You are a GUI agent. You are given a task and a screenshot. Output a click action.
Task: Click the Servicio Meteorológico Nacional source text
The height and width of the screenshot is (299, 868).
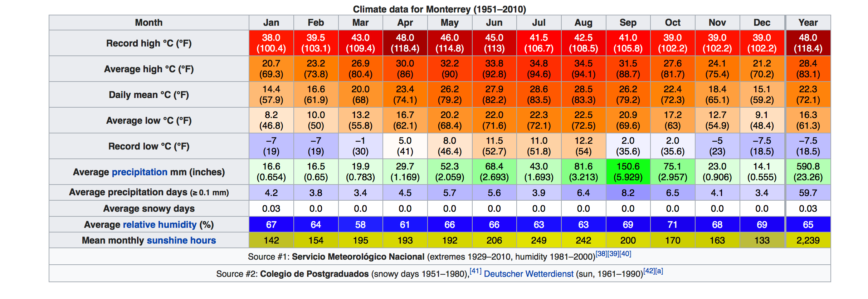358,257
